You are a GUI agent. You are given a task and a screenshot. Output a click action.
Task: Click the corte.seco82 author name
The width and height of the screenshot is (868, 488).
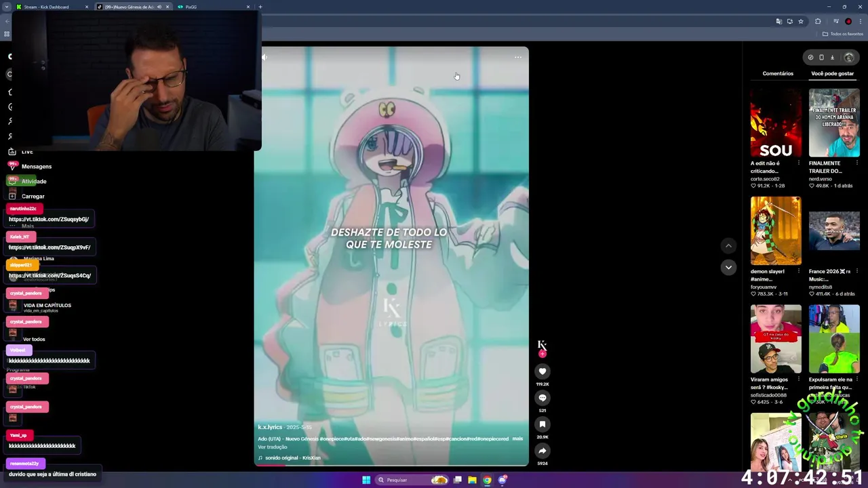(765, 179)
